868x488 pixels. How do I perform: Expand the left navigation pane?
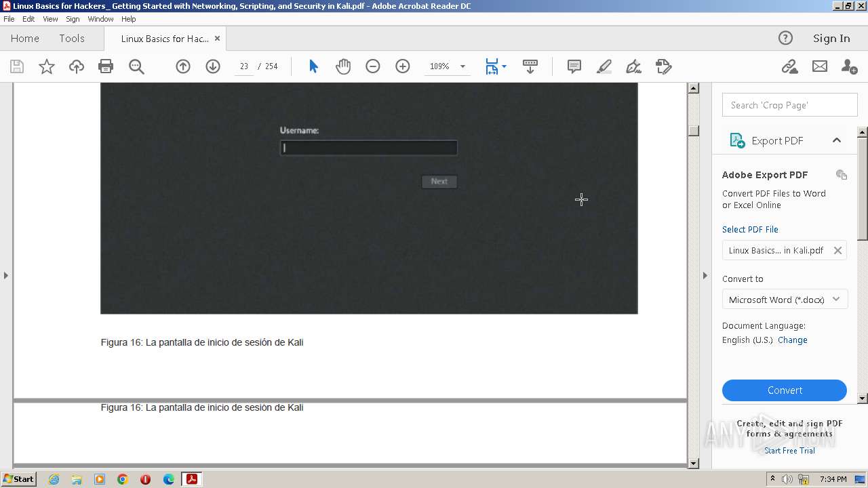[x=6, y=275]
